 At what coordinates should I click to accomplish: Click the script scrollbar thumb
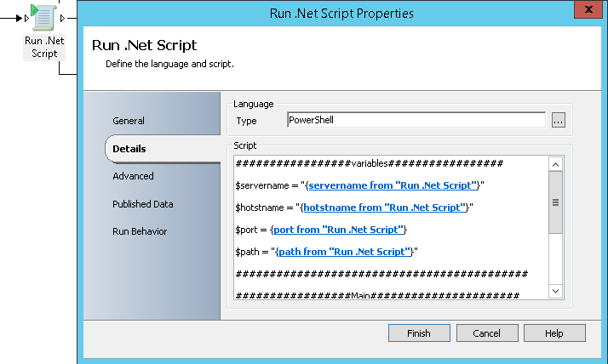556,202
